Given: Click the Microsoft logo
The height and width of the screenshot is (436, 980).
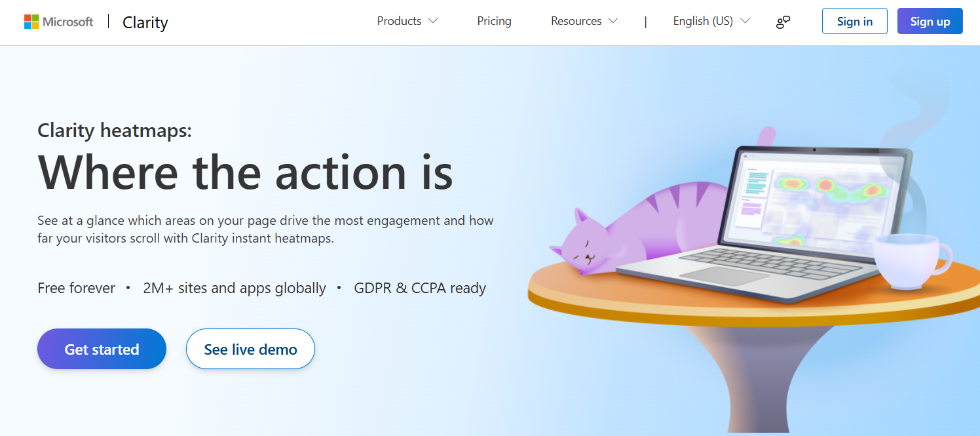Looking at the screenshot, I should pos(59,22).
